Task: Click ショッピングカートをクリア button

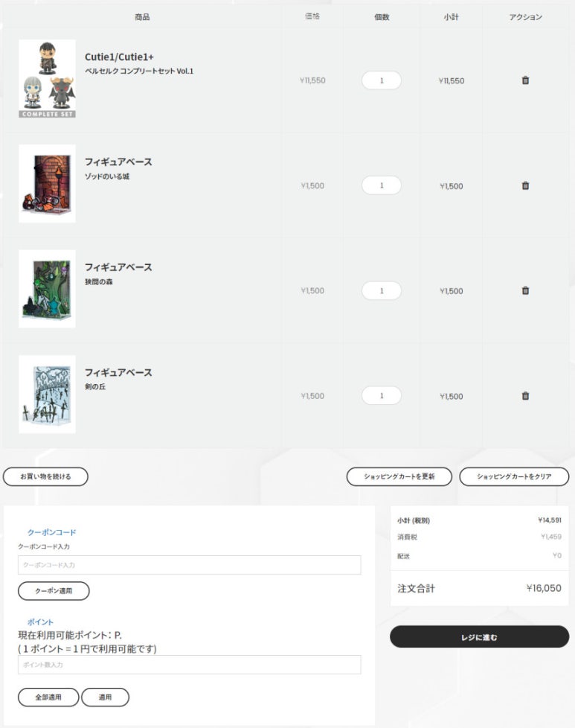Action: (514, 476)
